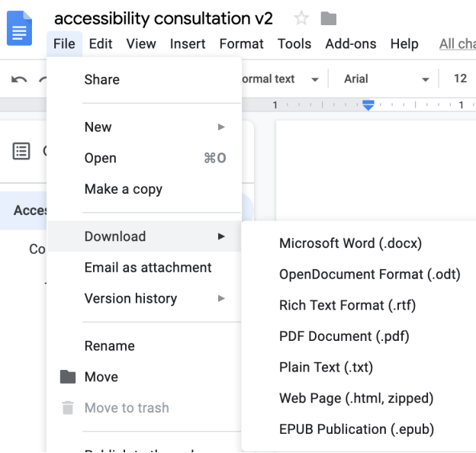Click the All changes saved link
476x453 pixels.
coord(457,44)
